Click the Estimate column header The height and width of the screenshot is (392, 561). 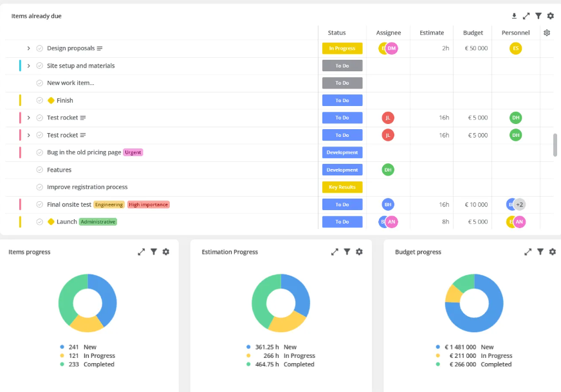tap(432, 33)
